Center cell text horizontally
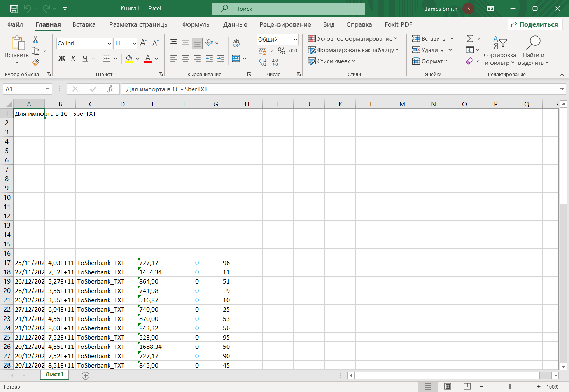569x392 pixels. pyautogui.click(x=186, y=59)
